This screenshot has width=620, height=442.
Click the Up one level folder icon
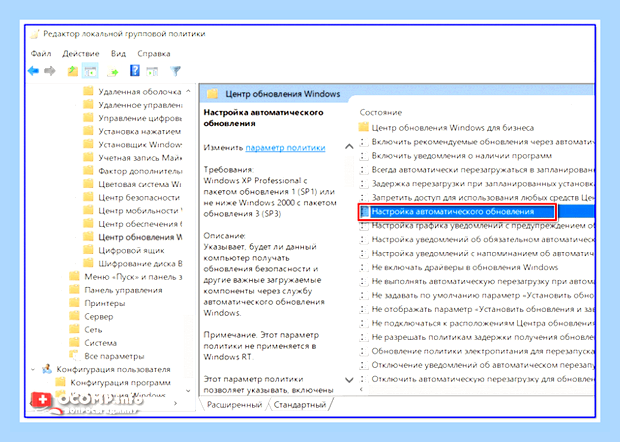72,71
